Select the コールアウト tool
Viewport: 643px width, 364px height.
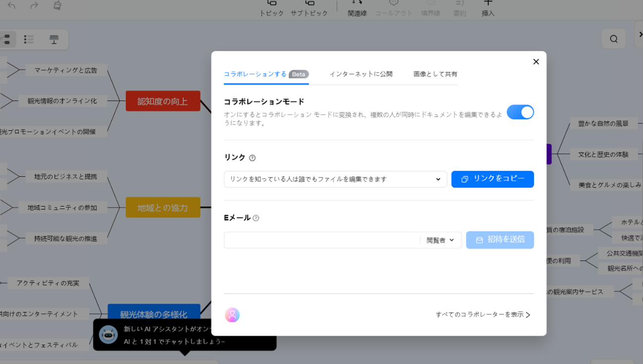coord(394,8)
